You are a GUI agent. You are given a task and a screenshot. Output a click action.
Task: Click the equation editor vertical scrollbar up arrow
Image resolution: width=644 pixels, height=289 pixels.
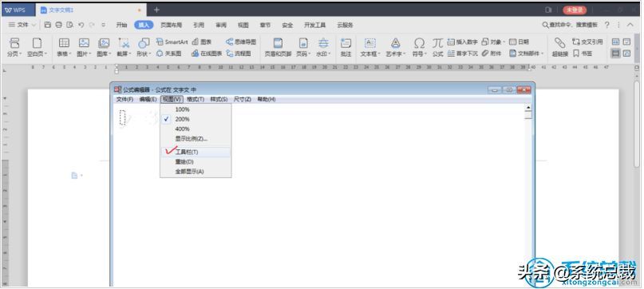click(x=528, y=108)
